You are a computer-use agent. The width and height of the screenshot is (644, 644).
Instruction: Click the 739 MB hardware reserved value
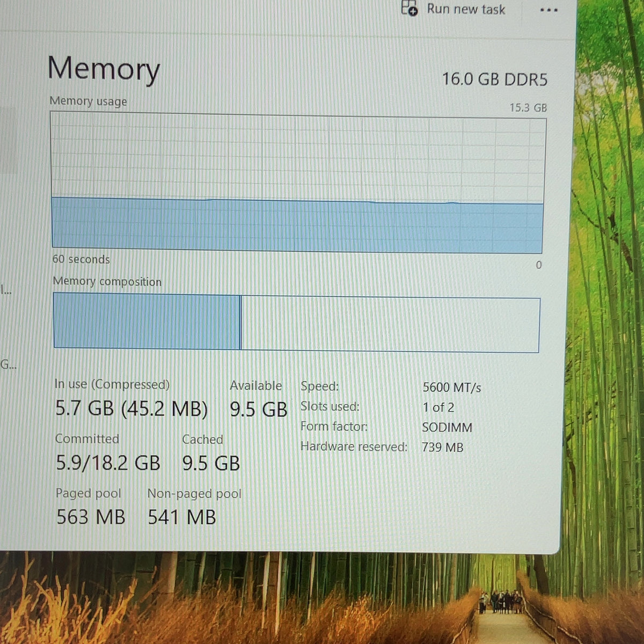442,448
